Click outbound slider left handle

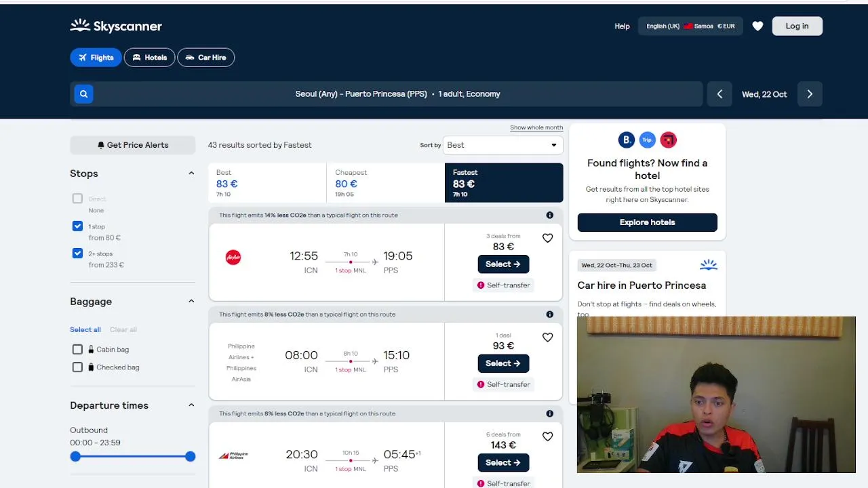pos(75,457)
